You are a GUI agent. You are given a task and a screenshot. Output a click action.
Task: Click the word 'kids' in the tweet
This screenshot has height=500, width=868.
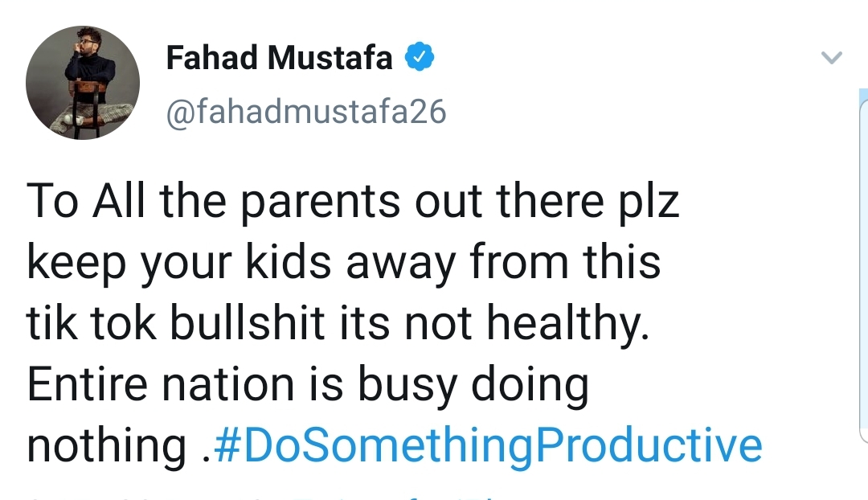(289, 260)
